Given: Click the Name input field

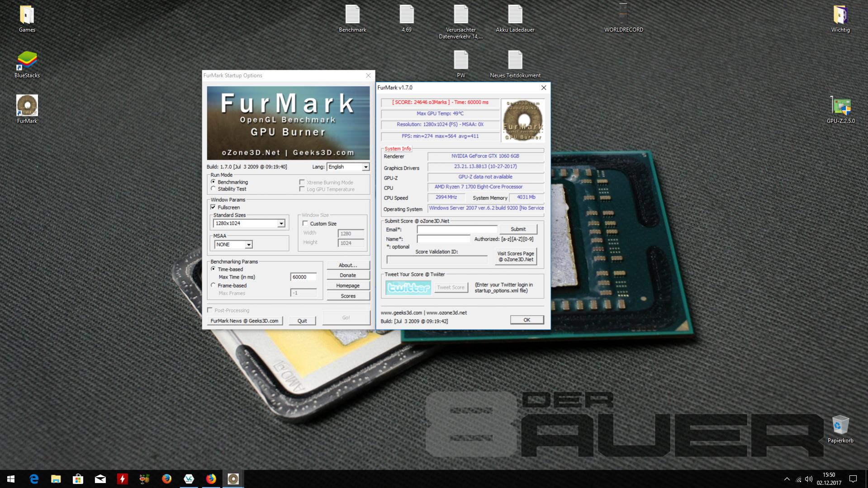Looking at the screenshot, I should [443, 239].
